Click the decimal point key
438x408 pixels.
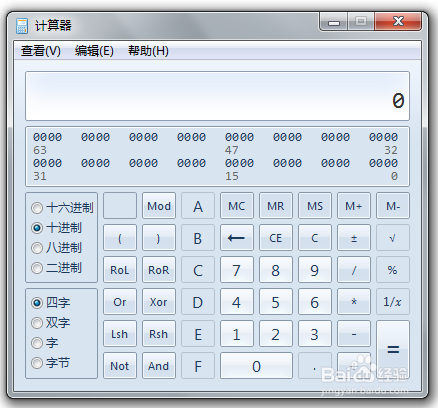coord(315,366)
